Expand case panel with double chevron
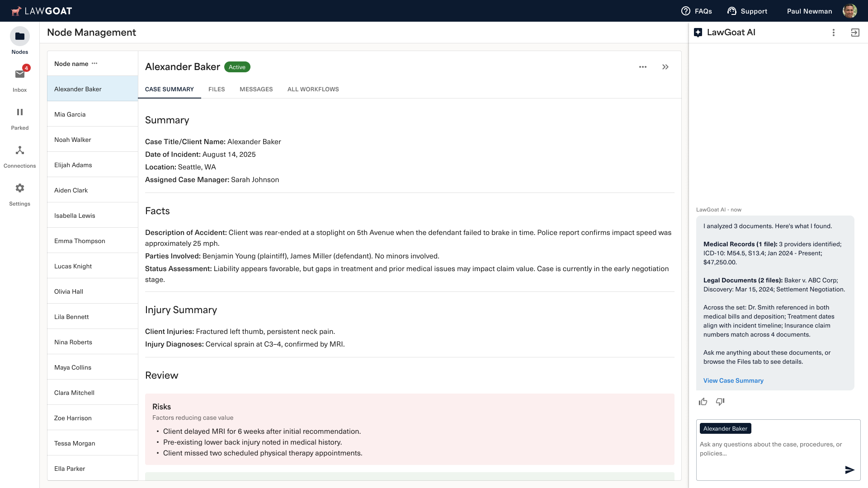The height and width of the screenshot is (488, 868). (665, 67)
